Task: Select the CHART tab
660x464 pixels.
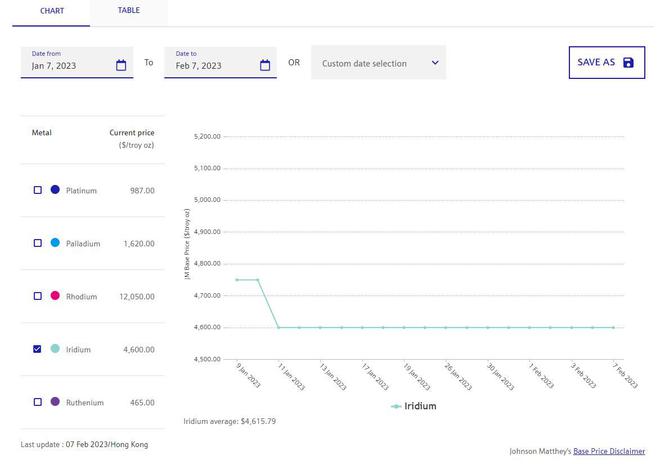Action: (52, 11)
